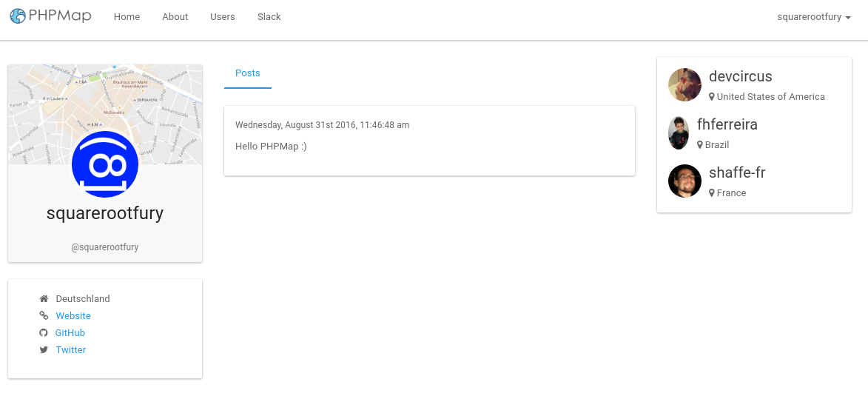
Task: Click the France country text
Action: (731, 193)
